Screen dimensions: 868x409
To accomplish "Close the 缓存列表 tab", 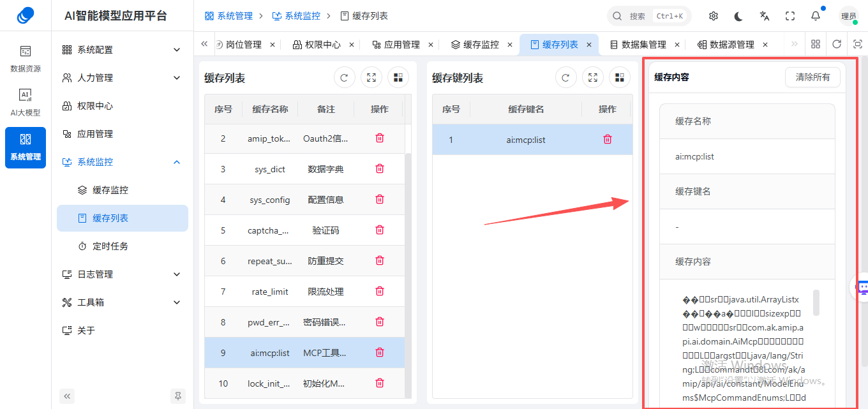I will click(x=589, y=45).
